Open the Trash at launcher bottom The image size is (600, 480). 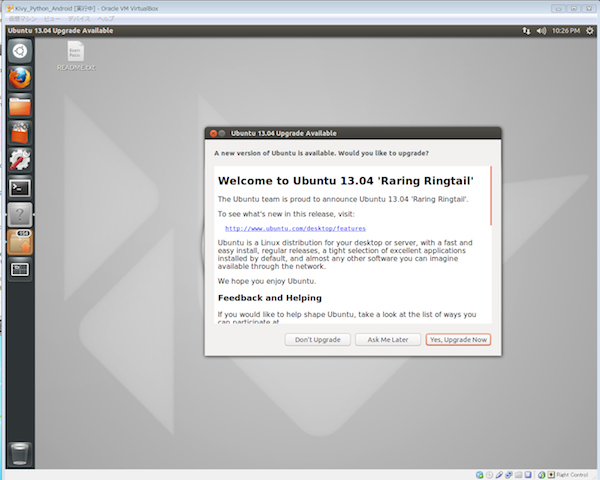20,454
